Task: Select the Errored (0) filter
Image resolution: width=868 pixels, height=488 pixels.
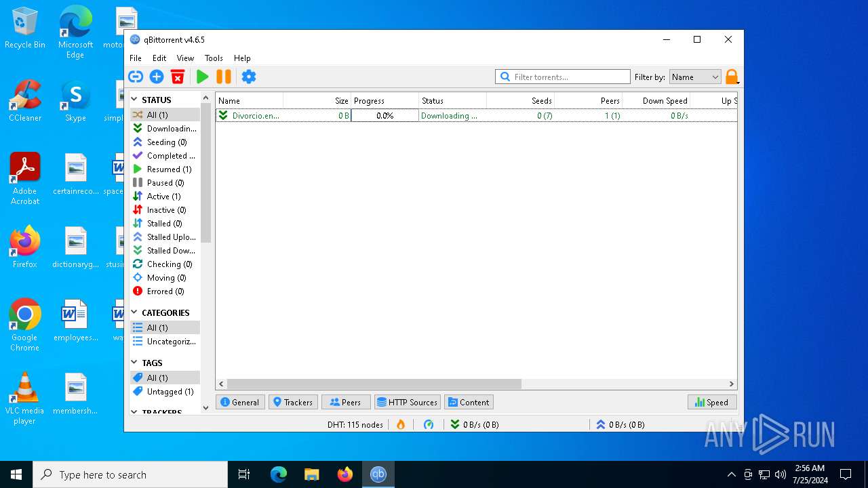Action: (x=165, y=291)
